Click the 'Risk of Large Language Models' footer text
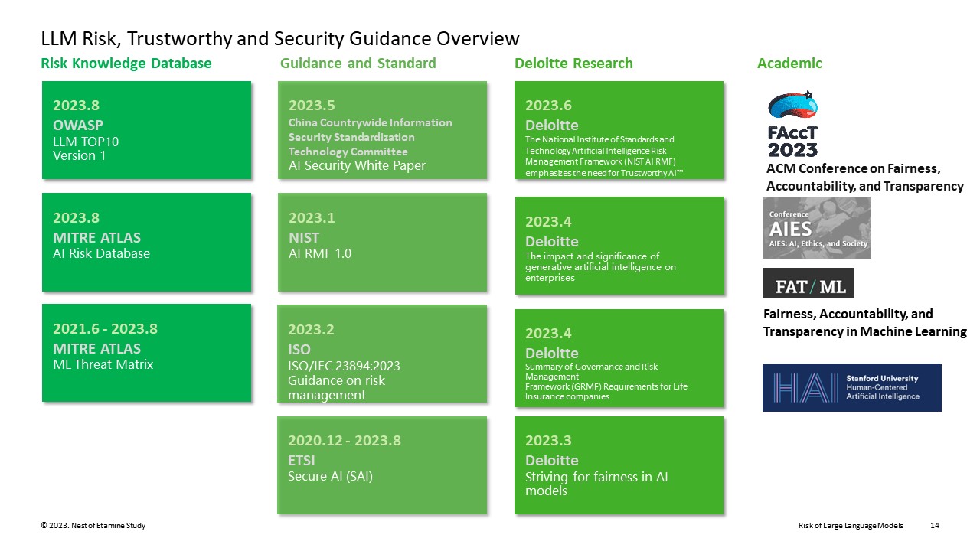The image size is (980, 551). 851,526
